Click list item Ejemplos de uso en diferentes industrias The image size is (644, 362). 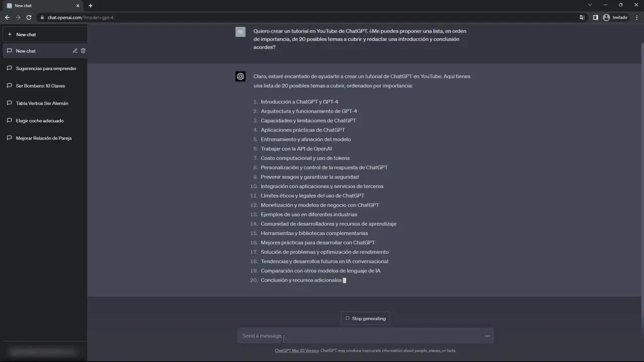click(309, 214)
